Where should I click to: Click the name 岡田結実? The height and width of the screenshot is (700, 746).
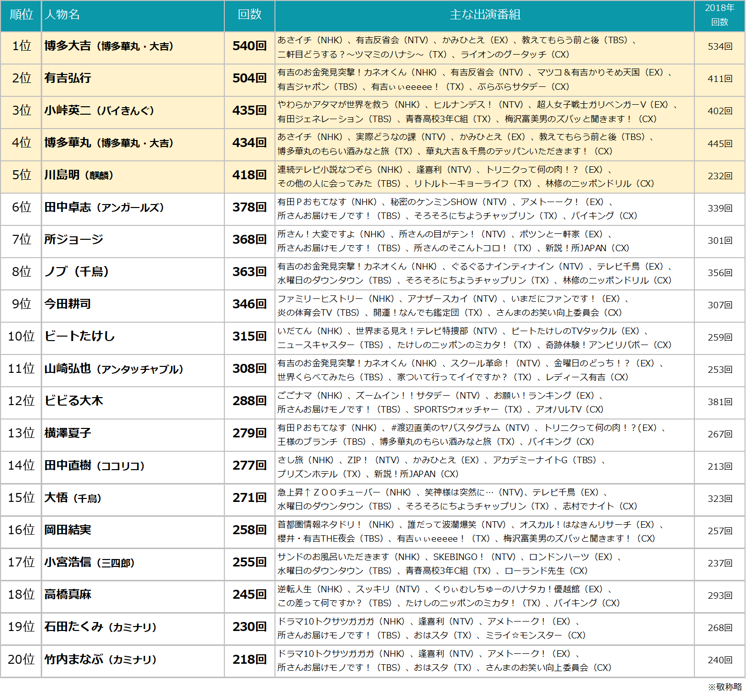[x=68, y=530]
